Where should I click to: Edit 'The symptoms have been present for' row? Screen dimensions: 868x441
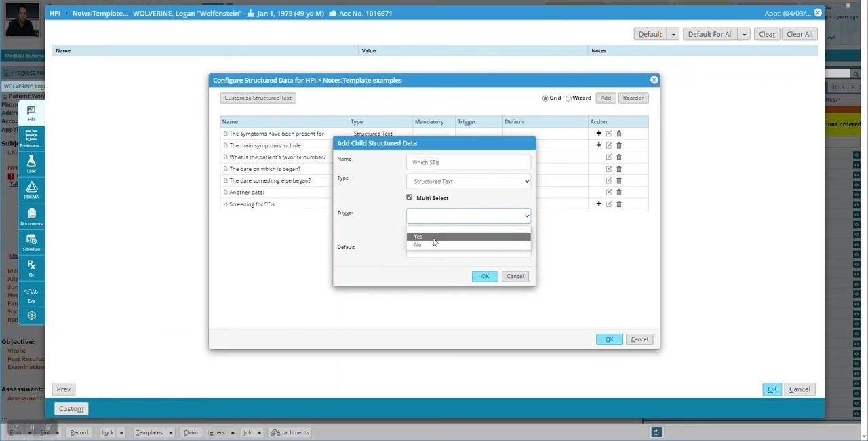click(609, 134)
